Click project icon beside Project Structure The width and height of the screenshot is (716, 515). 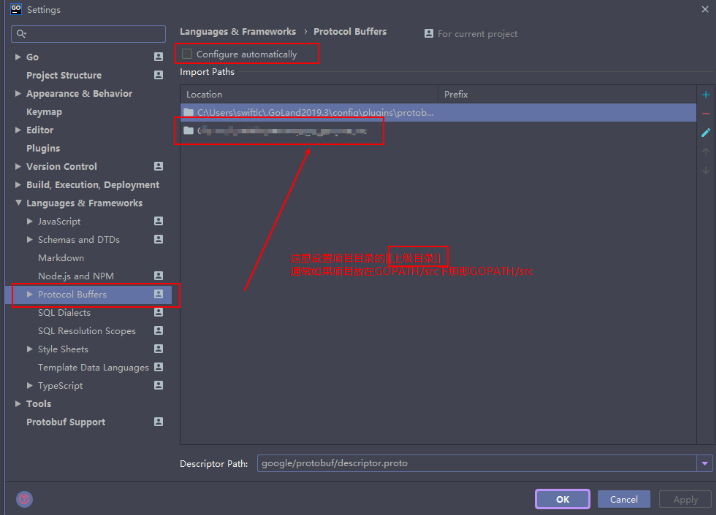coord(158,75)
